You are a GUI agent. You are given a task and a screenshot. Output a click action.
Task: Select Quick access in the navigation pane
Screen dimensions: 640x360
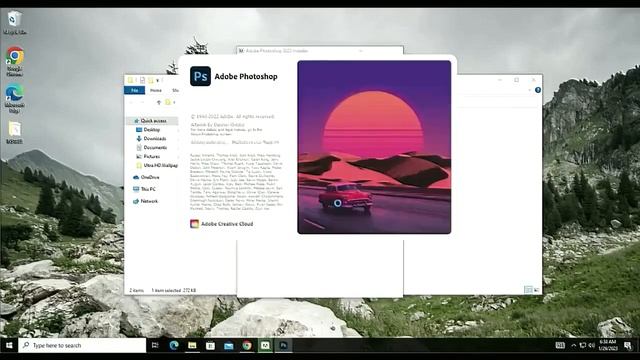click(153, 121)
